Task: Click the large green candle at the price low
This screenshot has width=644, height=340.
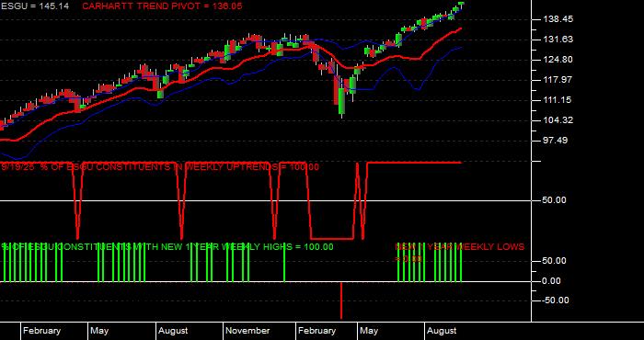Action: click(341, 101)
